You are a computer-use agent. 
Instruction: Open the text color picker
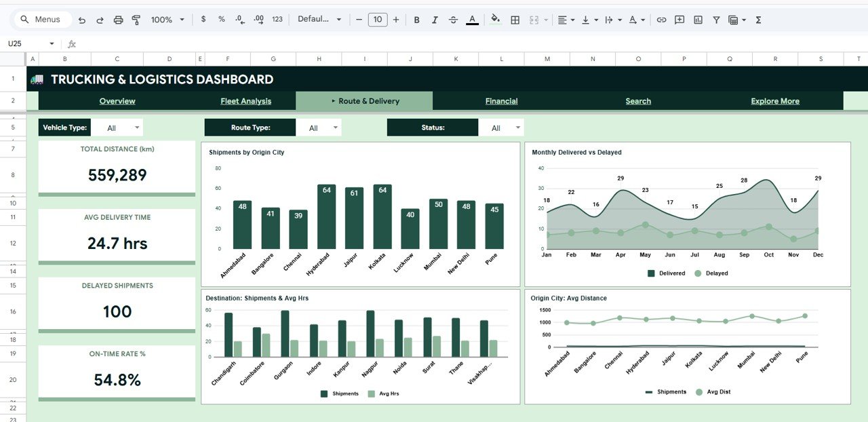pos(472,20)
